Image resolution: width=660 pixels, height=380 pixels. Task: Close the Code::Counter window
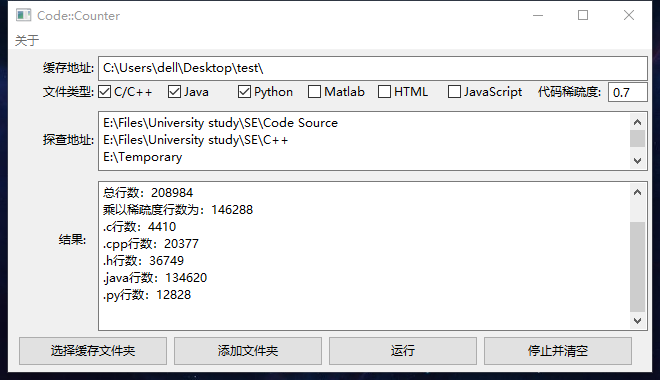click(629, 16)
